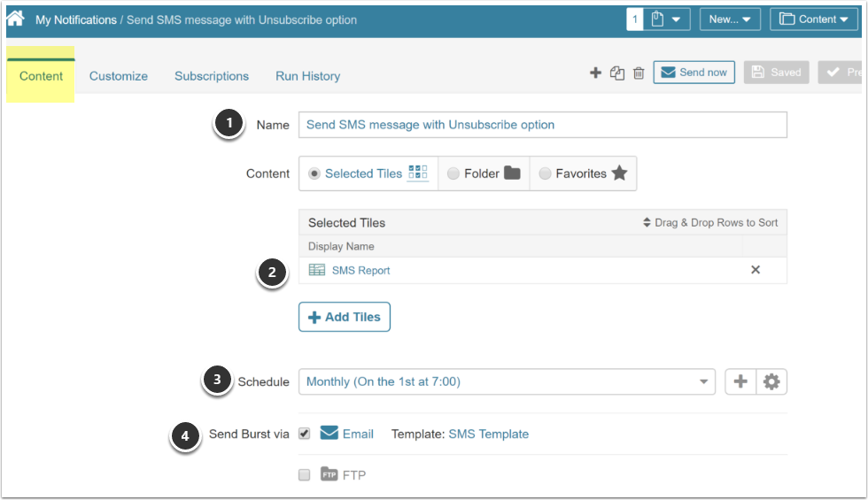Open the SMS Template link
Image resolution: width=868 pixels, height=500 pixels.
(488, 435)
